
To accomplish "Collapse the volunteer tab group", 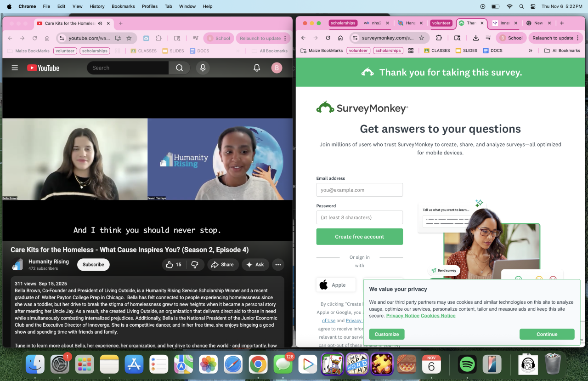I will [441, 23].
